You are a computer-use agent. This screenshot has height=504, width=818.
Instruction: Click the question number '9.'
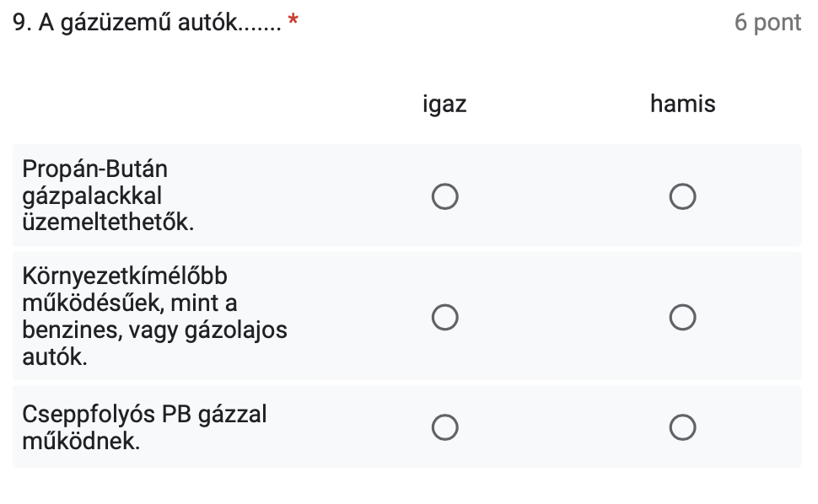click(x=24, y=23)
